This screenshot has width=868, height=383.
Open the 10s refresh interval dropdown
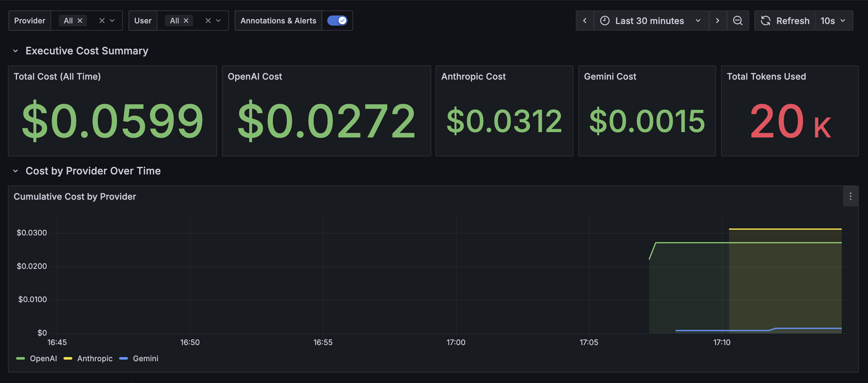[833, 21]
